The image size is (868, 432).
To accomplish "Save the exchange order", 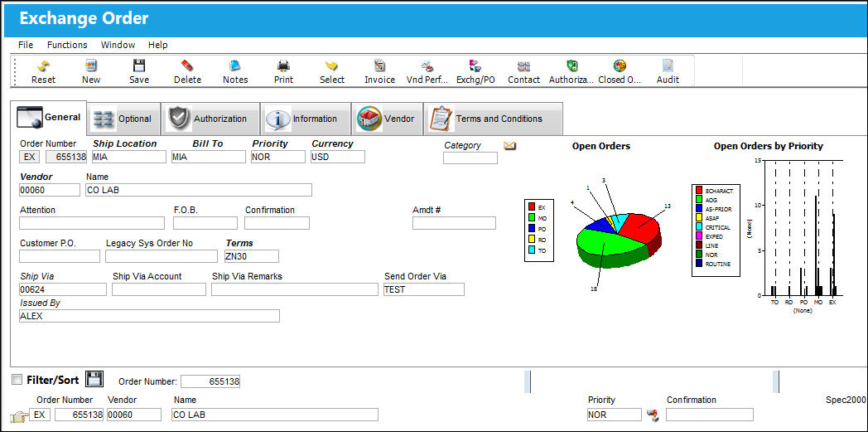I will tap(139, 66).
